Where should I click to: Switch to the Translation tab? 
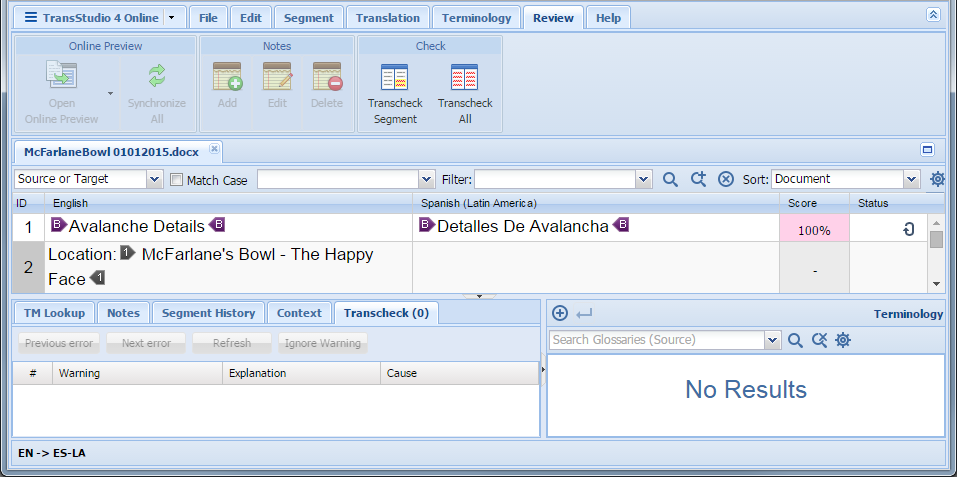click(388, 18)
